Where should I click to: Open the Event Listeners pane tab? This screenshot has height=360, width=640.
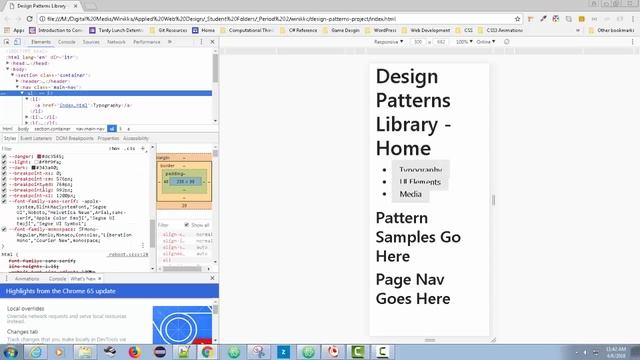[36, 138]
